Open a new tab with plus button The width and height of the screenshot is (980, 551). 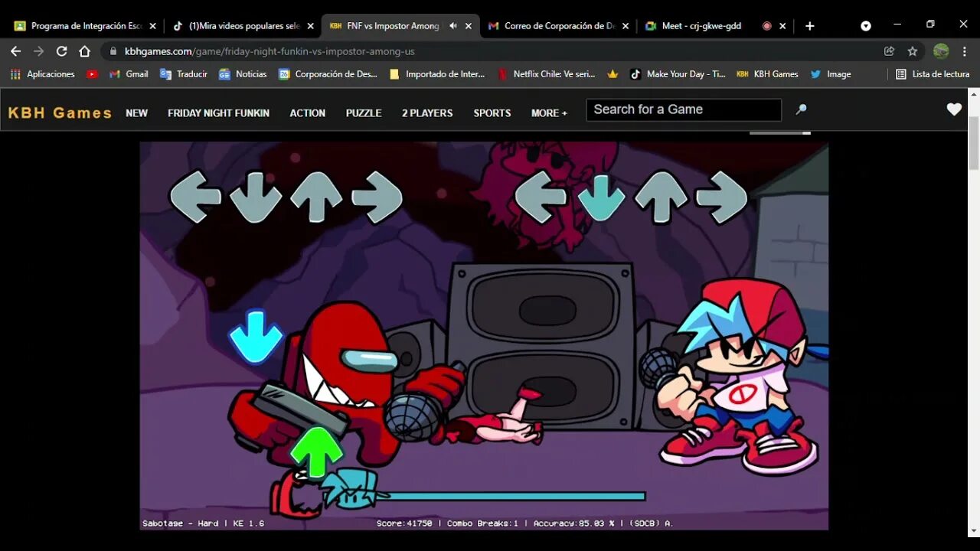point(809,25)
